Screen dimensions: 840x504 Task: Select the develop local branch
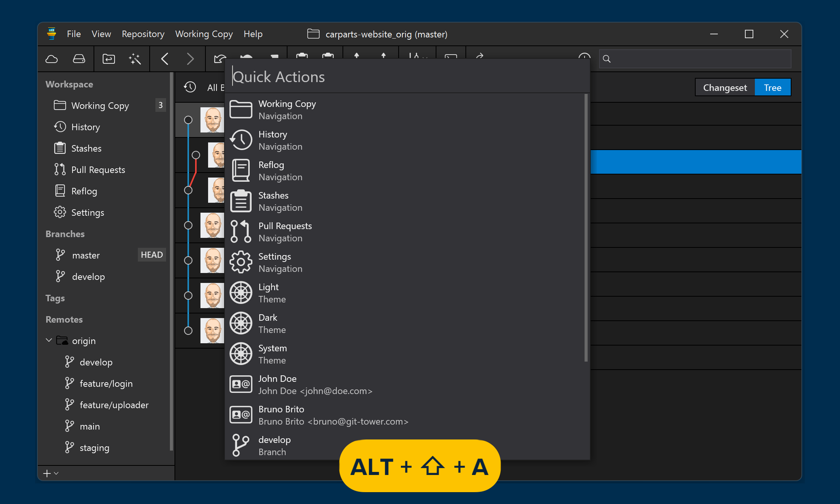(88, 277)
